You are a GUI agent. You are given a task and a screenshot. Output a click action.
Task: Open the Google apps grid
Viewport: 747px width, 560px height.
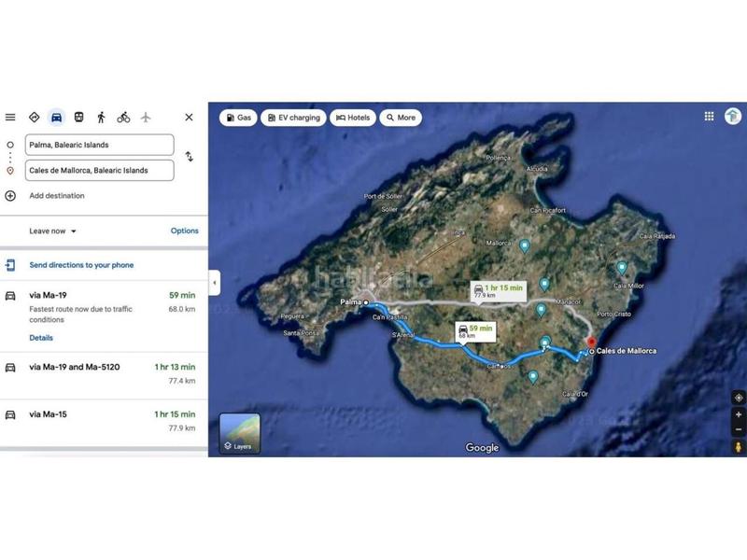point(709,117)
